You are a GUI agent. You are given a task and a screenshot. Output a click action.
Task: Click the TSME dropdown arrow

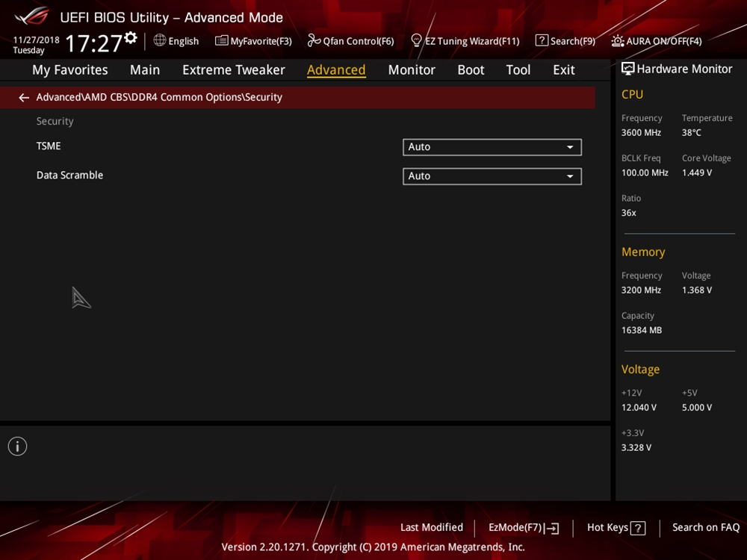[570, 147]
